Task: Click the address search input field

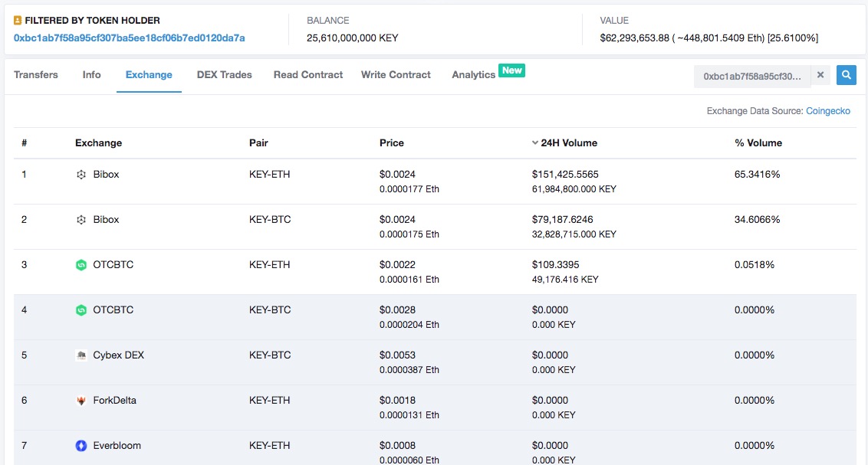Action: coord(752,76)
